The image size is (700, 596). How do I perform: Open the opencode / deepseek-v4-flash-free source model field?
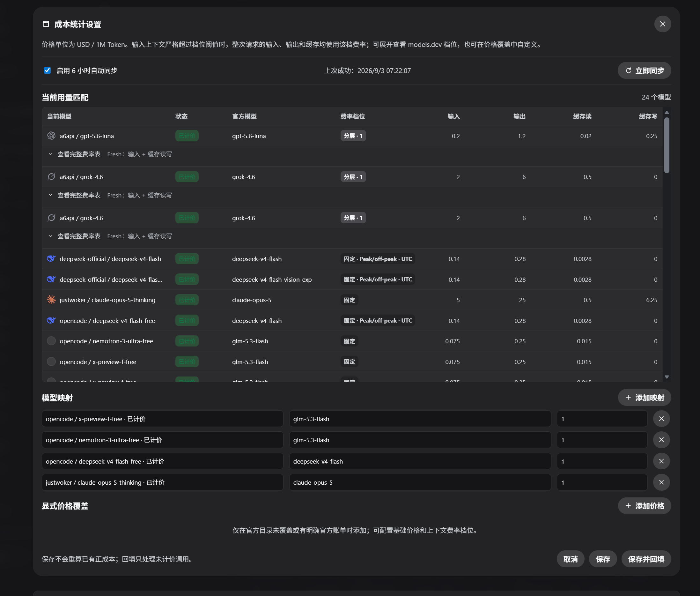pyautogui.click(x=162, y=461)
